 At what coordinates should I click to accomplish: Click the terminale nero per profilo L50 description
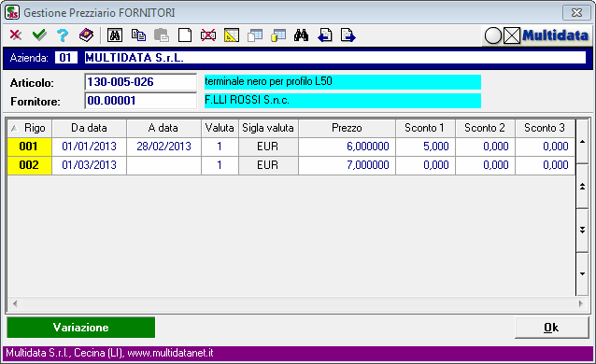tap(343, 82)
